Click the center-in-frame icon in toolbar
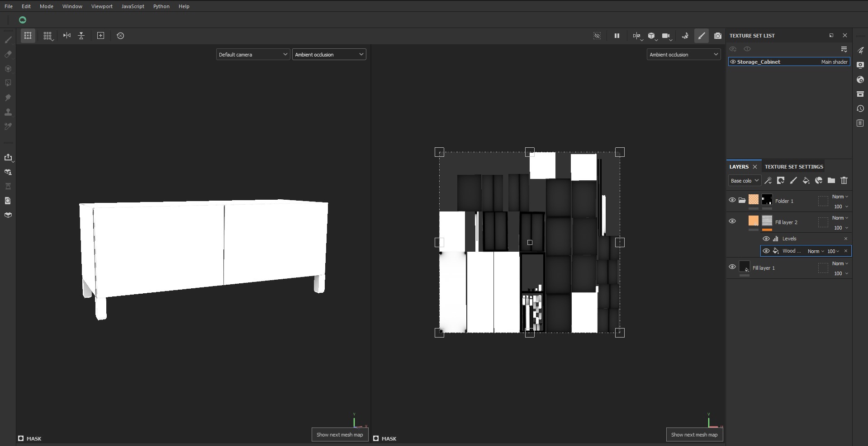Viewport: 868px width, 446px height. [x=100, y=36]
